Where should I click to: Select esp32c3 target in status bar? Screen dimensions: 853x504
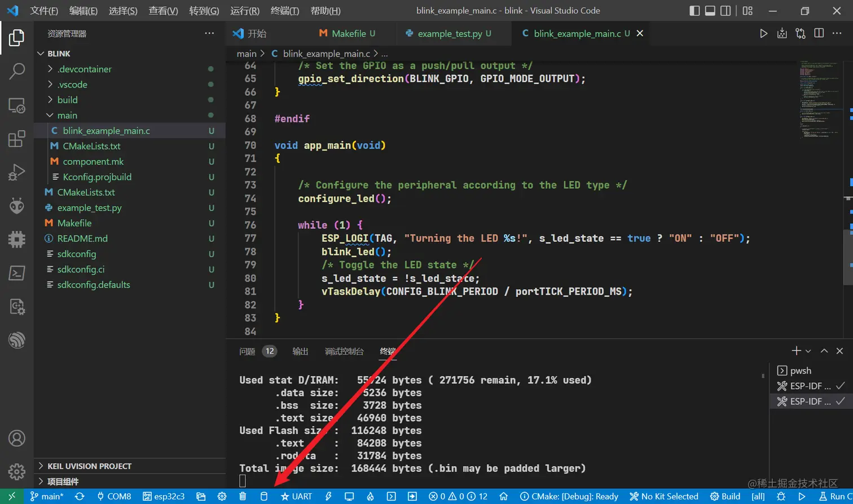pos(164,496)
